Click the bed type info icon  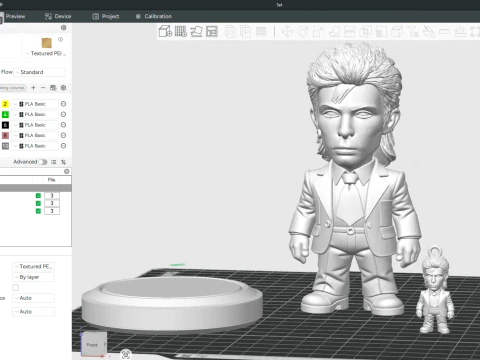click(60, 39)
